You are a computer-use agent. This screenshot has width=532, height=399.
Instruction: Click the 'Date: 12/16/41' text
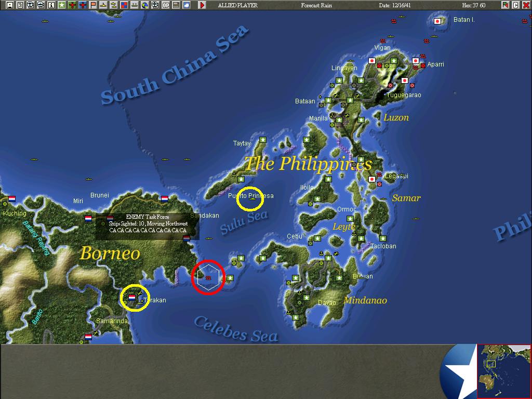click(395, 5)
